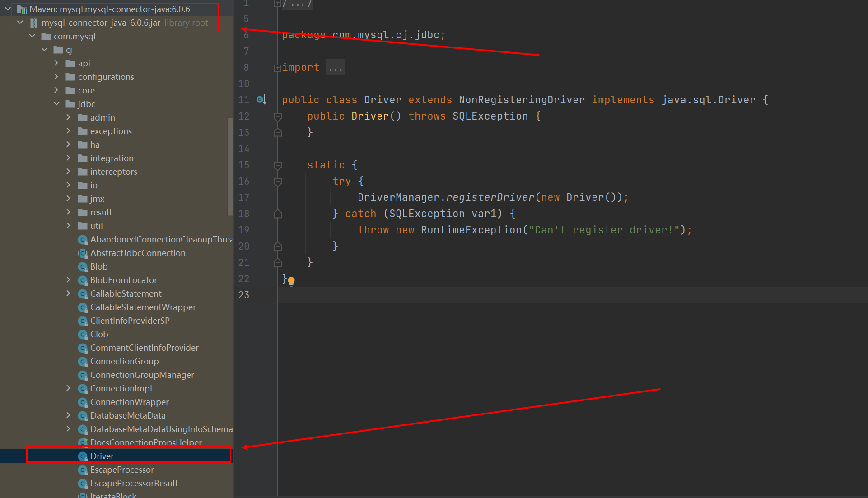868x498 pixels.
Task: Click the implements gutter icon on line 11
Action: tap(261, 100)
